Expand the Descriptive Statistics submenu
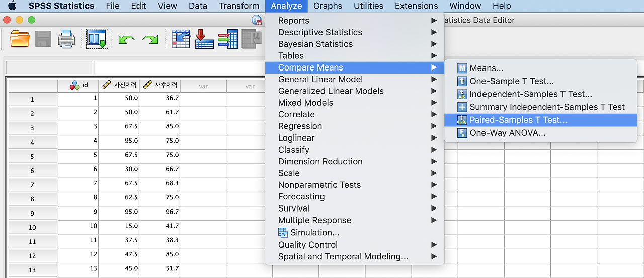The height and width of the screenshot is (278, 644). click(355, 32)
